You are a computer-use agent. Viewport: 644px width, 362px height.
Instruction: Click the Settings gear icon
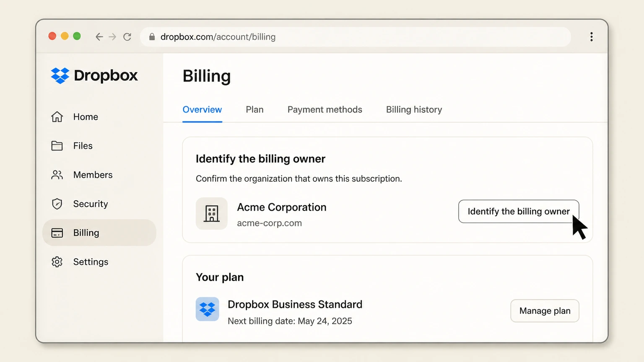coord(57,262)
